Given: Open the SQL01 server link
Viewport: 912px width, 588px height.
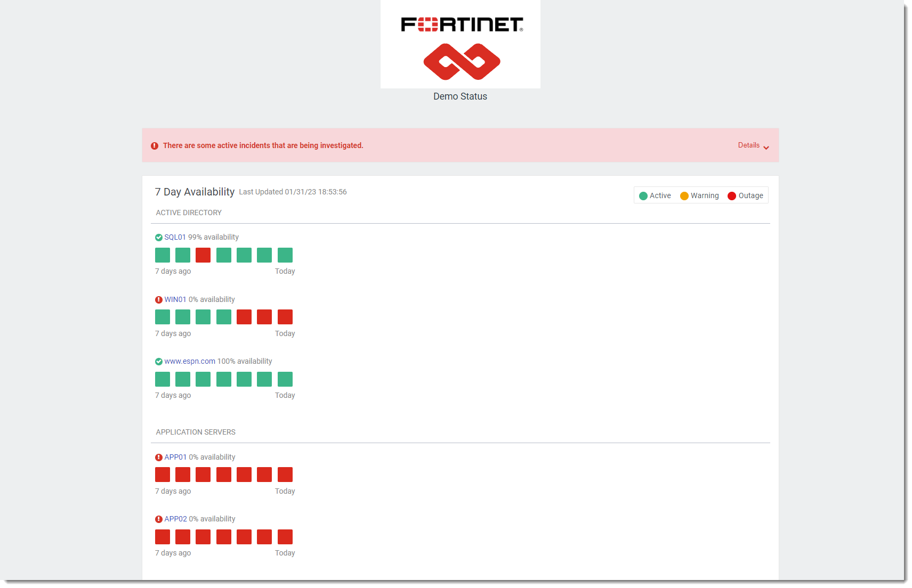Looking at the screenshot, I should (175, 237).
